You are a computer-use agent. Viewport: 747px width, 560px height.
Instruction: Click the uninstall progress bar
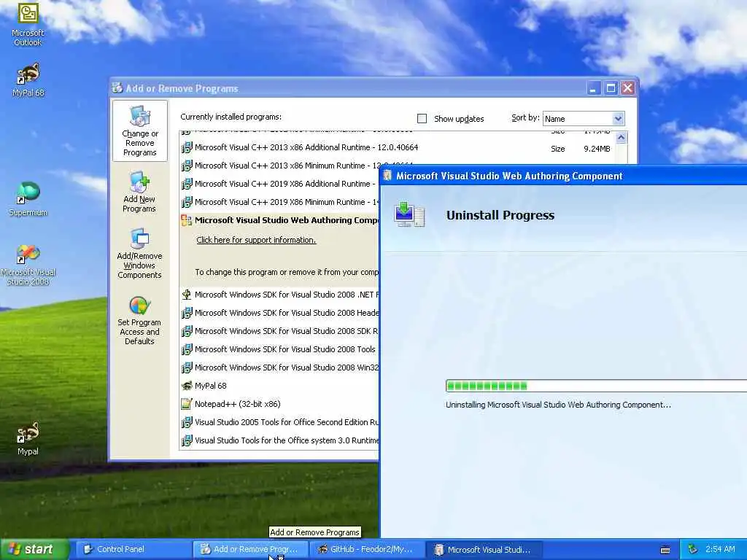(x=596, y=386)
